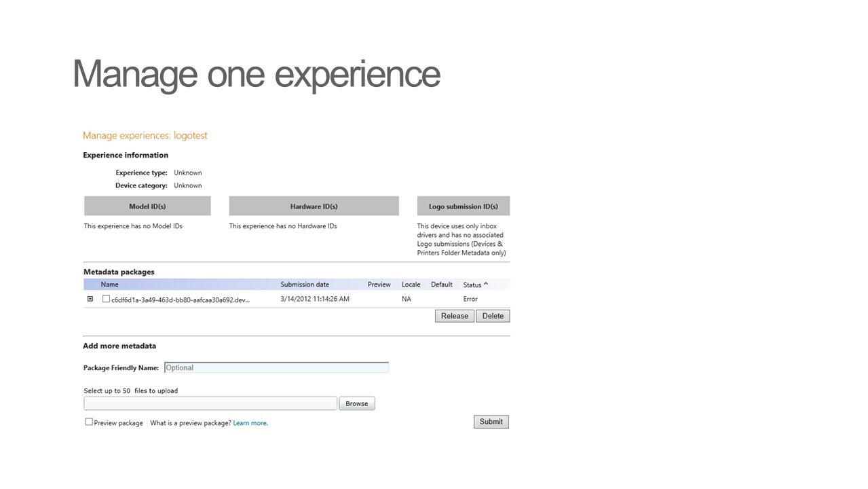
Task: Click 'This experience has no Hardware IDs'
Action: click(x=283, y=226)
